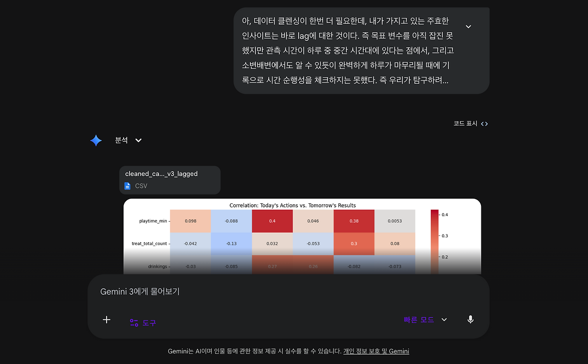Click the 분석 label above the response

click(120, 140)
